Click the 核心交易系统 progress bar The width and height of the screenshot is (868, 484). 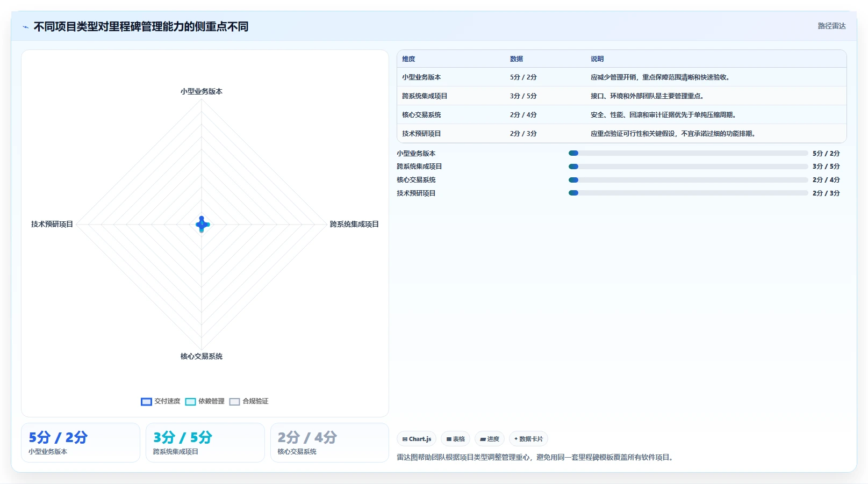click(x=688, y=180)
